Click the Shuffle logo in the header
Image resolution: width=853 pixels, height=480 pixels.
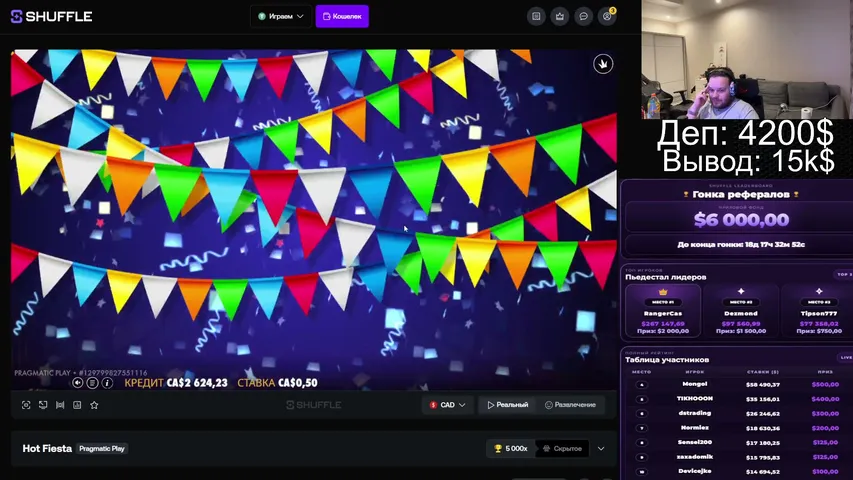51,16
